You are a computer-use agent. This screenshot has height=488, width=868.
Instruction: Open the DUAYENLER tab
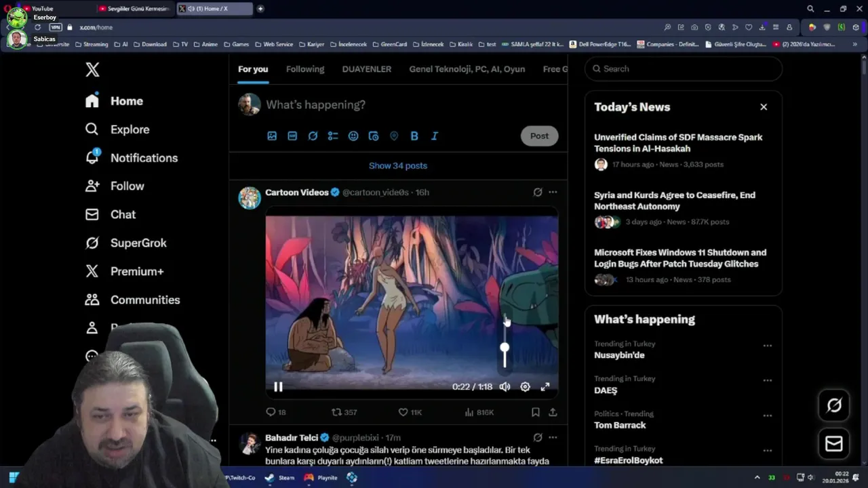click(x=367, y=69)
